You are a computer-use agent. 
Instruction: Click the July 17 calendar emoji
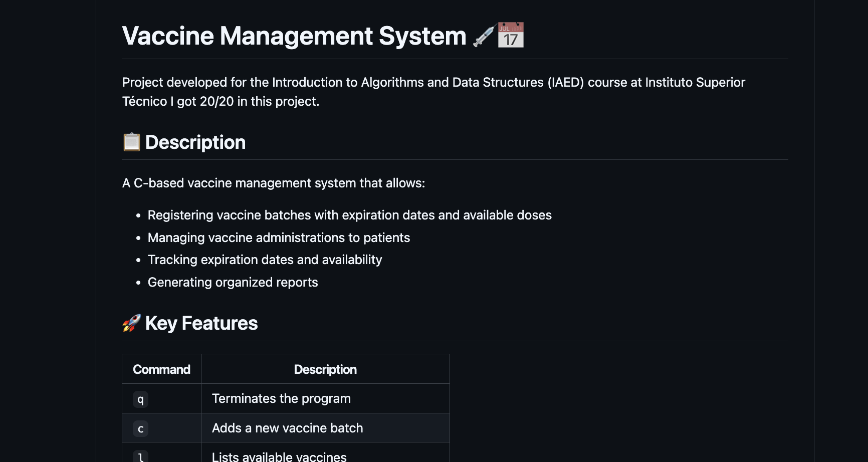point(511,35)
